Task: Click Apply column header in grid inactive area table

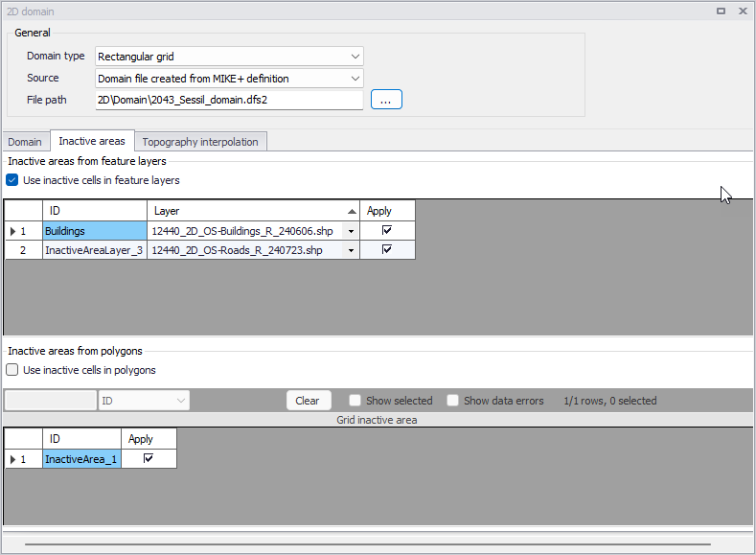Action: 149,439
